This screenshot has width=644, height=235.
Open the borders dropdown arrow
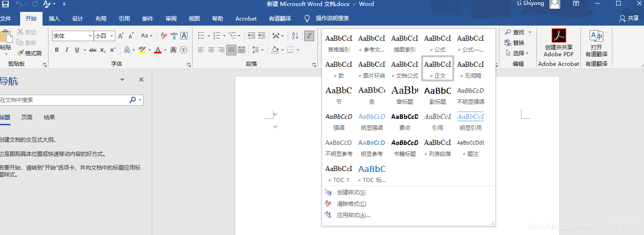tap(298, 50)
